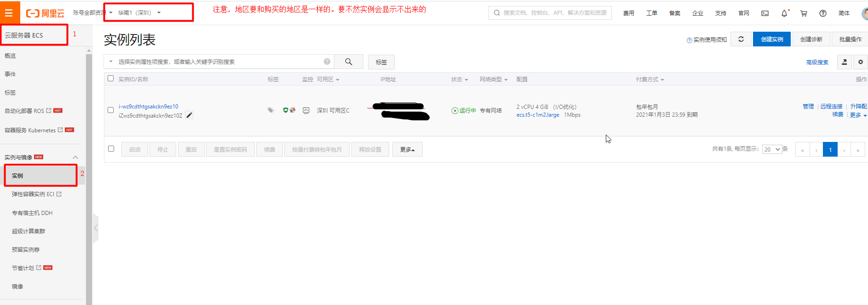Open the 账号全部资源 dropdown
The image size is (868, 305).
pyautogui.click(x=92, y=13)
